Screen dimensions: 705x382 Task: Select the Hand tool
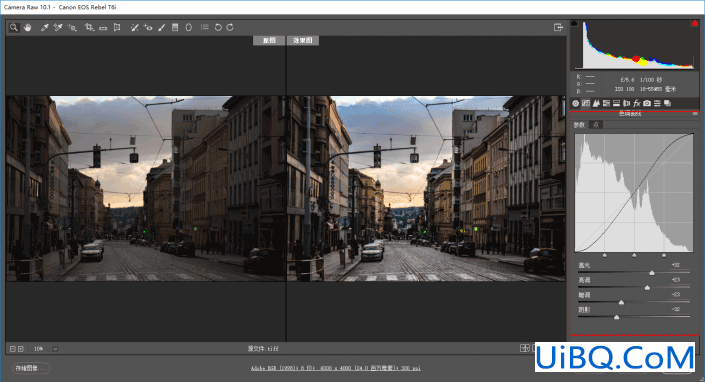point(28,27)
